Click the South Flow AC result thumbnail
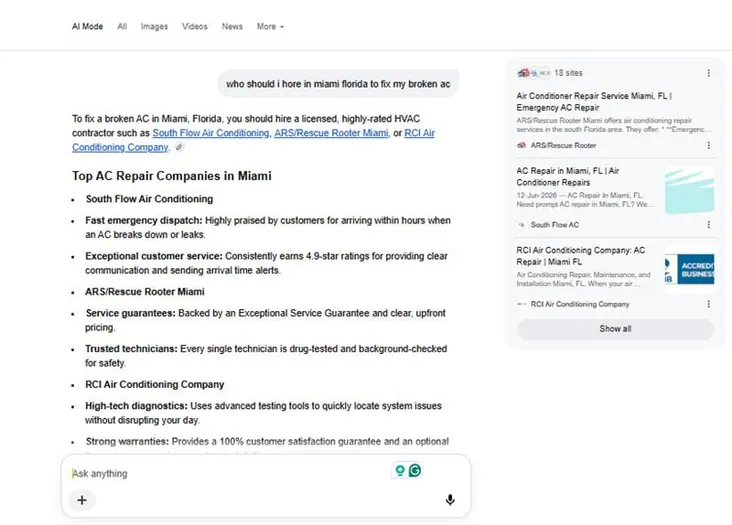 690,191
